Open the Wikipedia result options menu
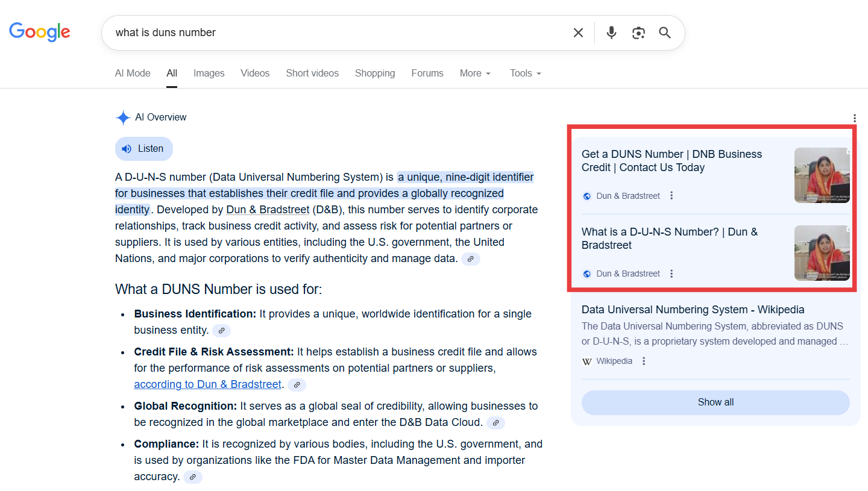868x491 pixels. tap(644, 361)
